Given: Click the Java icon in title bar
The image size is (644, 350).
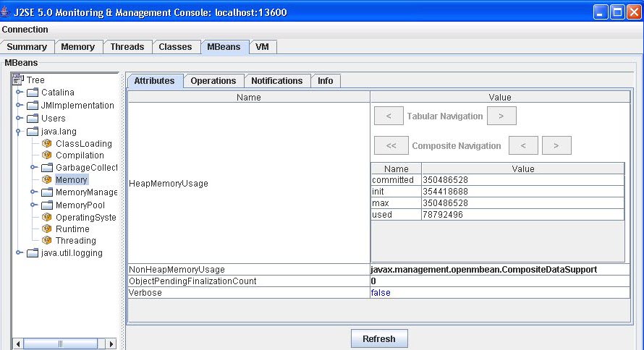Looking at the screenshot, I should point(5,12).
